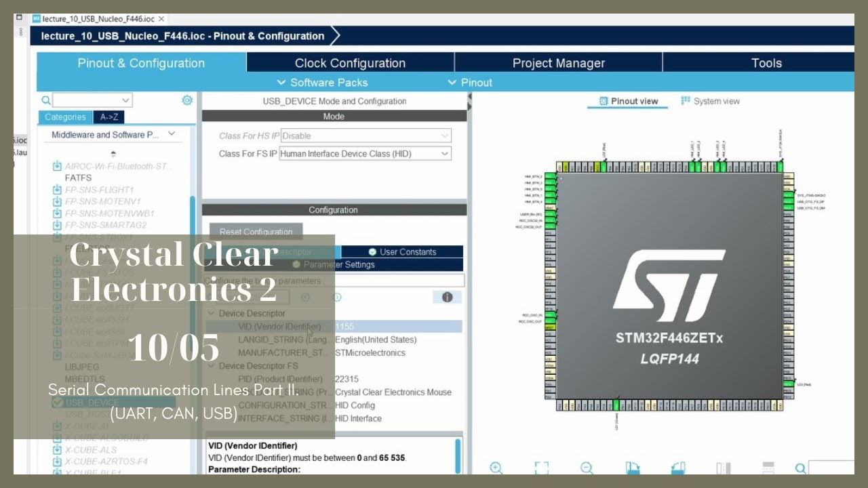868x488 pixels.
Task: Switch to Pinout view
Action: click(x=628, y=101)
